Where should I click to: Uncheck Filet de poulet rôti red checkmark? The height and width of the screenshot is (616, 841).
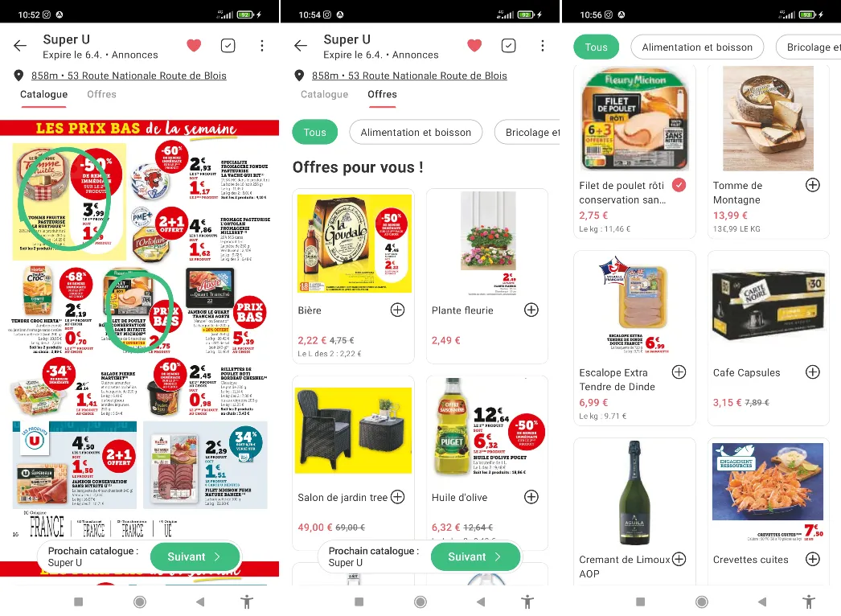pyautogui.click(x=679, y=185)
